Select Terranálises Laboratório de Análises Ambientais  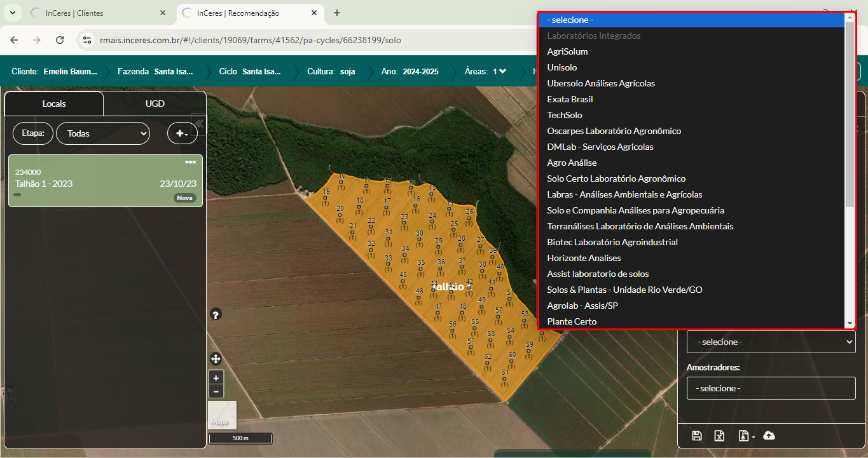pos(692,226)
